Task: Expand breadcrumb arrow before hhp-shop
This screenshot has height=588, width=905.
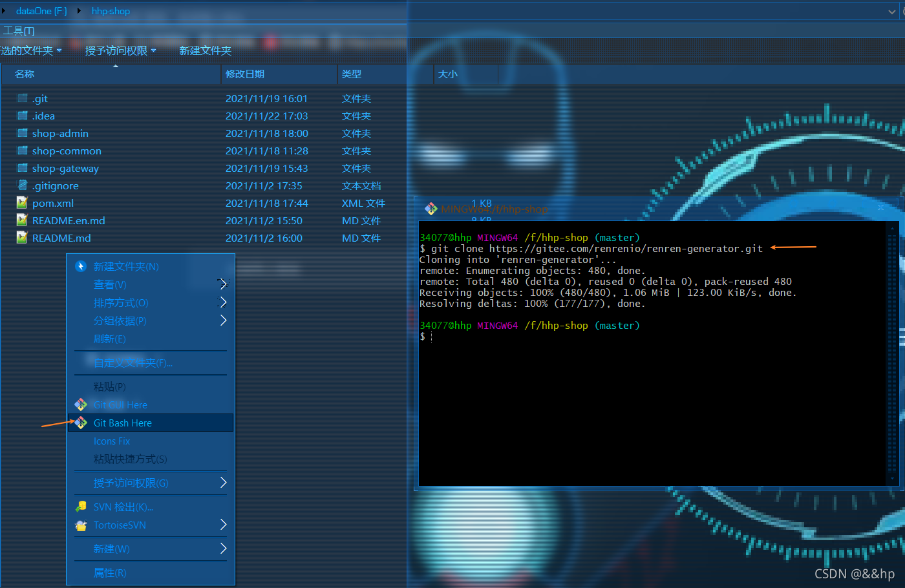Action: tap(80, 11)
